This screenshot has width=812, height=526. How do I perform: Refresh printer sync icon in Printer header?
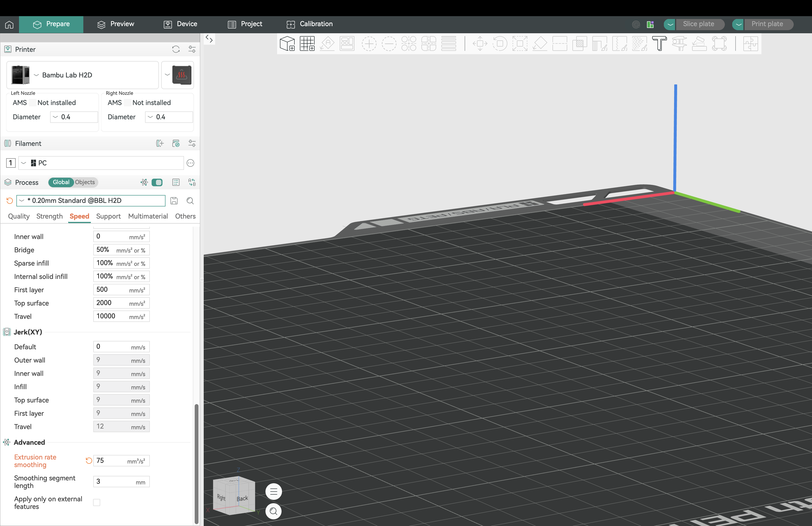pos(176,49)
